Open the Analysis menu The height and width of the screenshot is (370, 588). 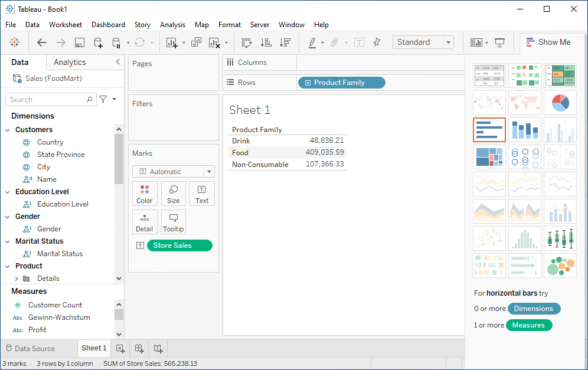172,25
